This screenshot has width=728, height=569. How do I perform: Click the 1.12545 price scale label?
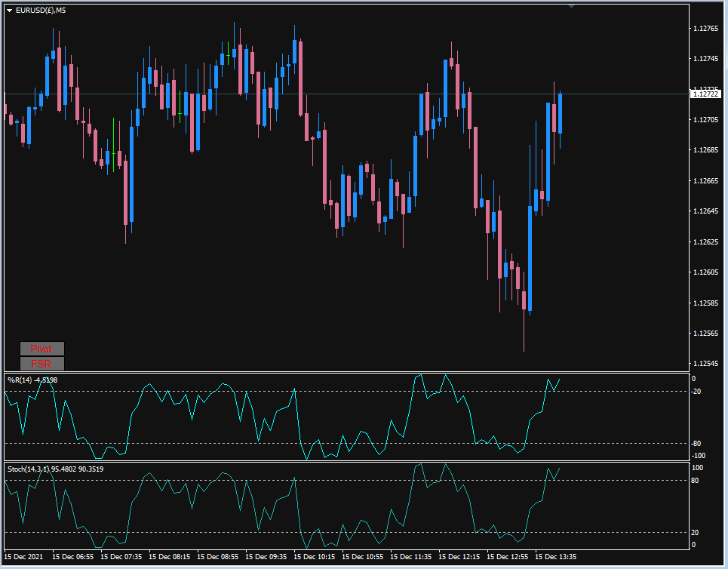coord(705,363)
